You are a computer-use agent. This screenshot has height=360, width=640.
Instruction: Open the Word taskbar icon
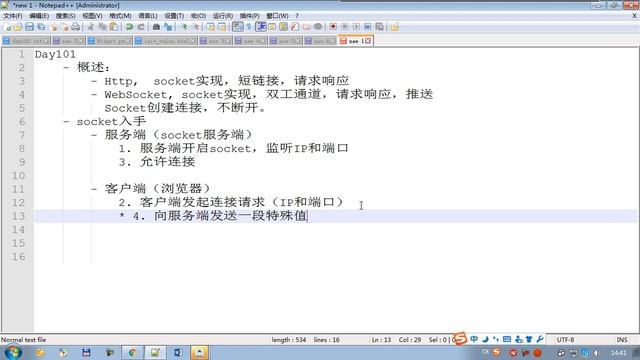[x=178, y=352]
